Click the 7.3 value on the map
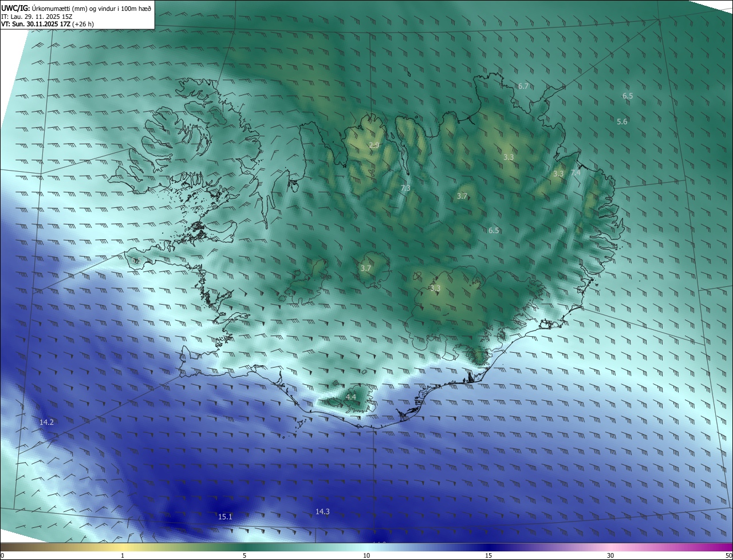 coord(405,188)
